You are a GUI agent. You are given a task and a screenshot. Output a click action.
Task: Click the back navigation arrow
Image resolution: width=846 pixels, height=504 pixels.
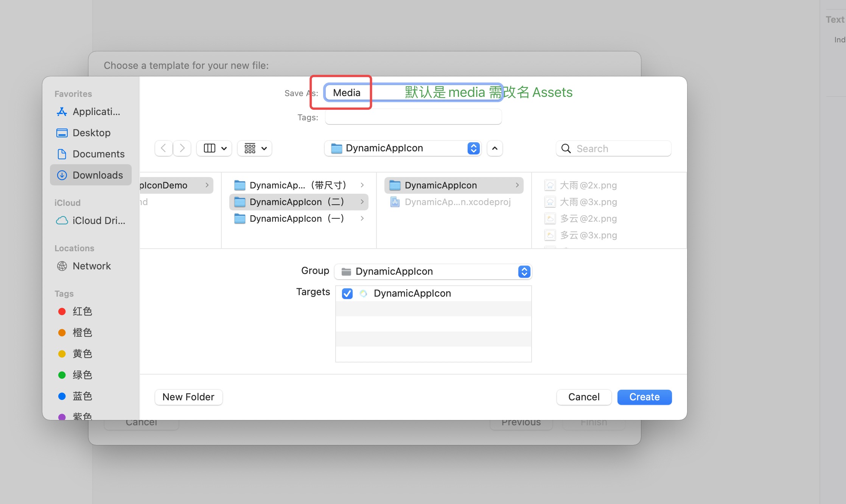click(163, 148)
